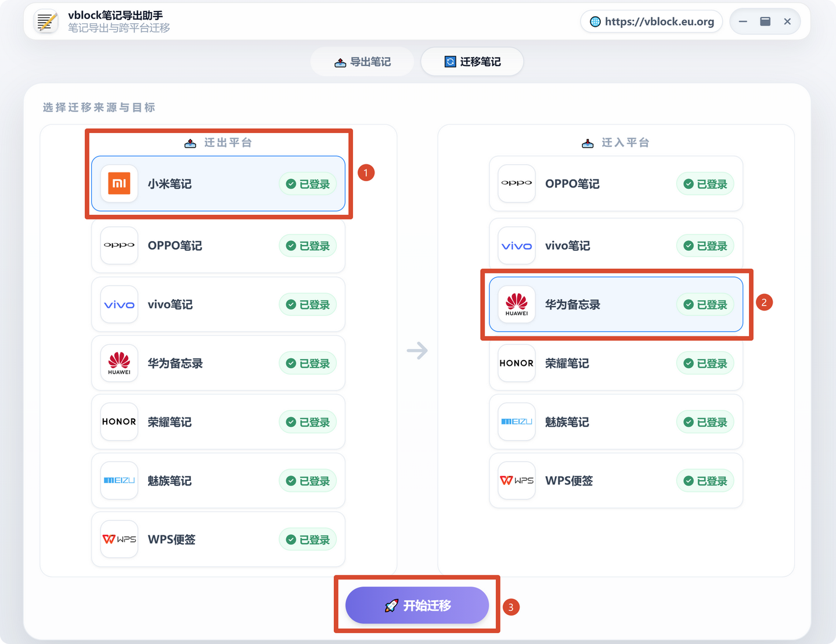The width and height of the screenshot is (836, 644).
Task: Click 已登录 badge on source 华为备忘录
Action: coord(308,364)
